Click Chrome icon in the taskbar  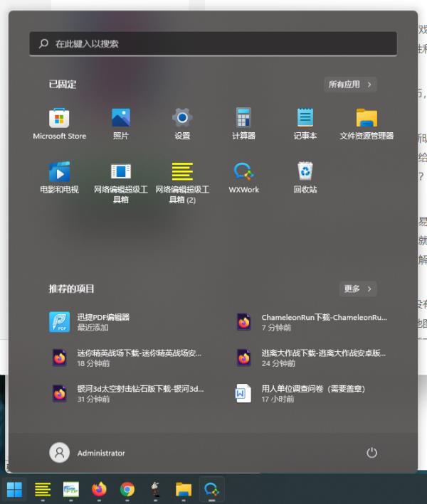coord(127,489)
